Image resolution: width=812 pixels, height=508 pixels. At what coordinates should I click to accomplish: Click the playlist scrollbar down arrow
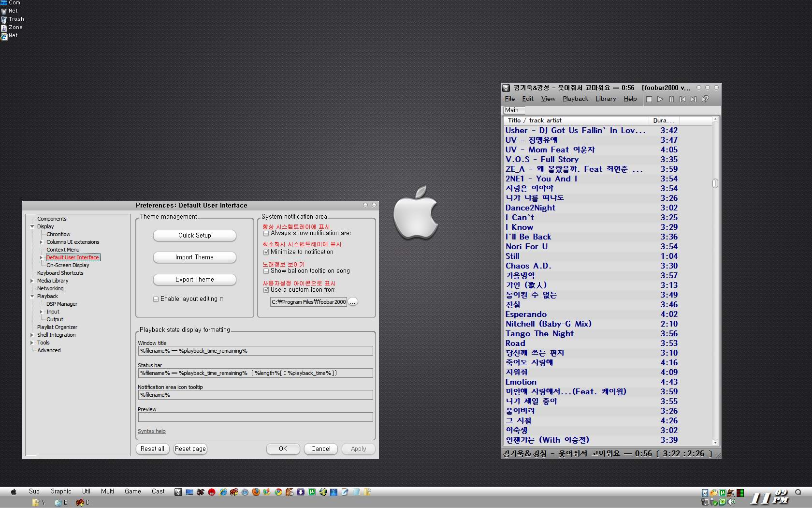715,443
